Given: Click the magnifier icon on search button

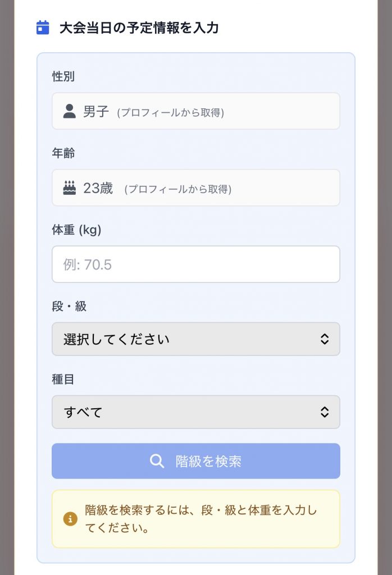Looking at the screenshot, I should (x=157, y=462).
